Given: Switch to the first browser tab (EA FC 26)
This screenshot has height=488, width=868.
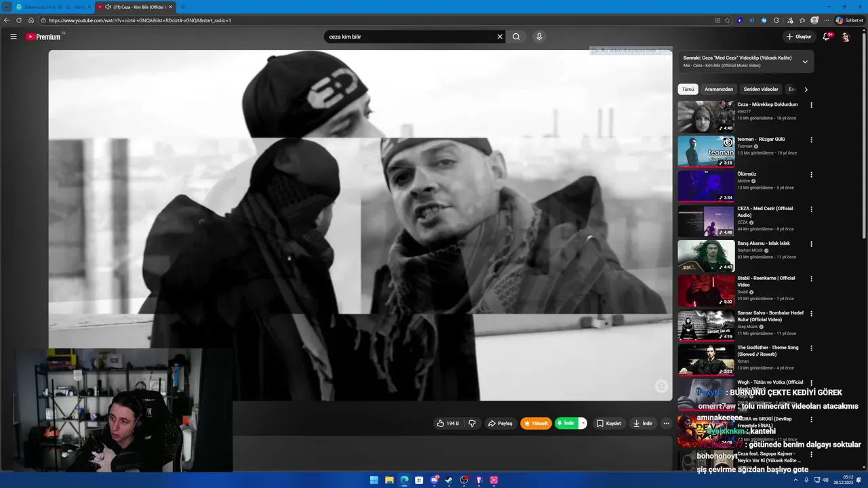Looking at the screenshot, I should pyautogui.click(x=53, y=7).
